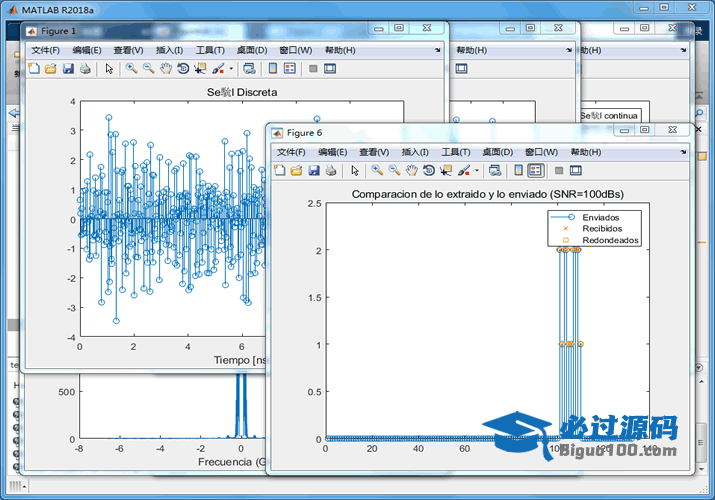Image resolution: width=715 pixels, height=500 pixels.
Task: Open 查看(V) menu in Figure 1
Action: click(128, 50)
